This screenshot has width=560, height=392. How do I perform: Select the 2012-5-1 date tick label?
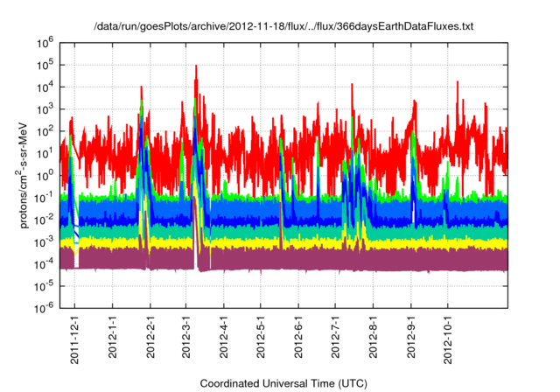click(x=261, y=336)
